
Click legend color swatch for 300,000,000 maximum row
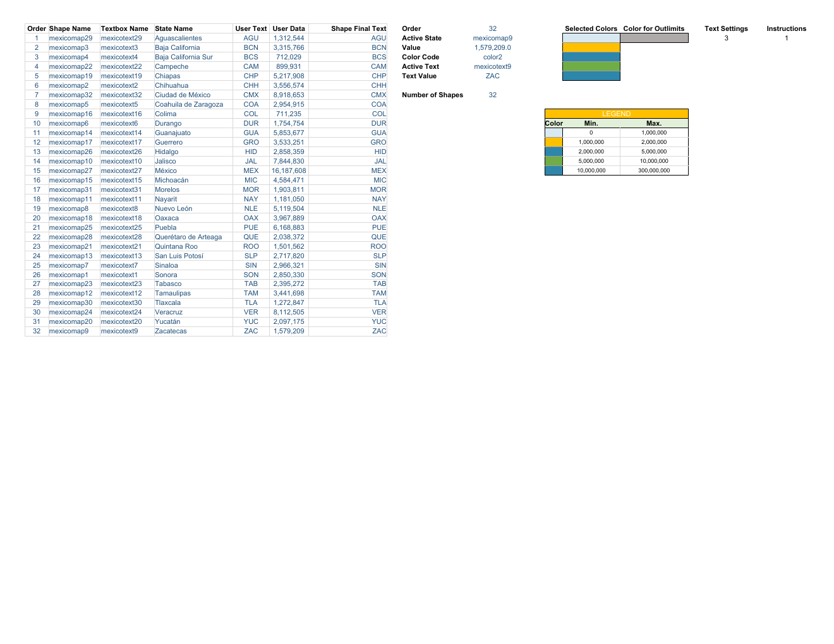tap(553, 170)
